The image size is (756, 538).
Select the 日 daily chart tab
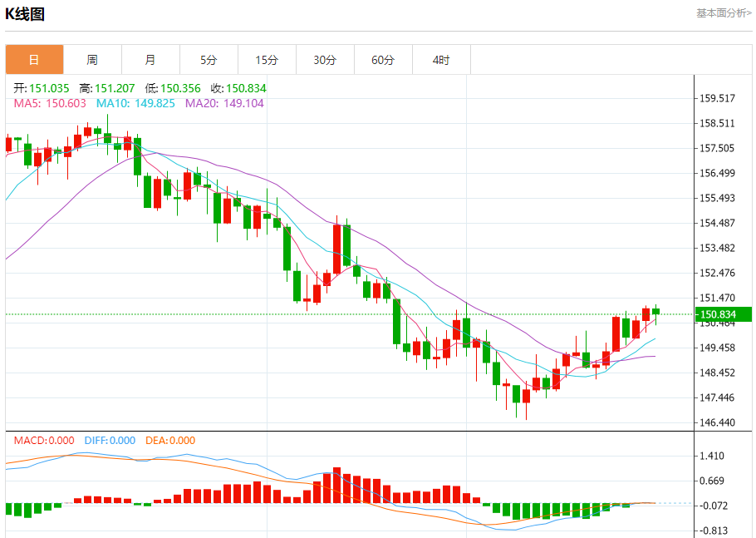[x=34, y=60]
